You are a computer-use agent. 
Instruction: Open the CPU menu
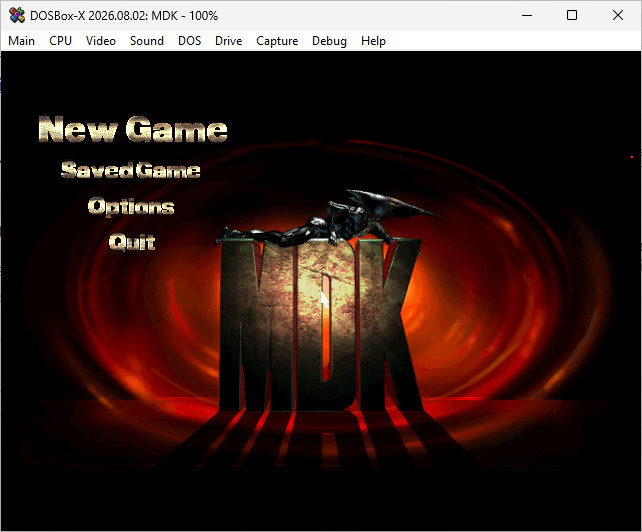(x=60, y=41)
